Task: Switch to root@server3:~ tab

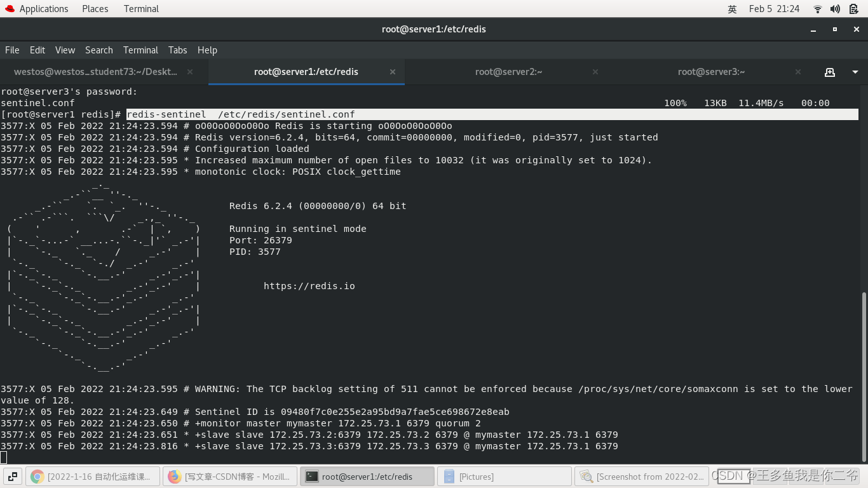Action: (711, 72)
